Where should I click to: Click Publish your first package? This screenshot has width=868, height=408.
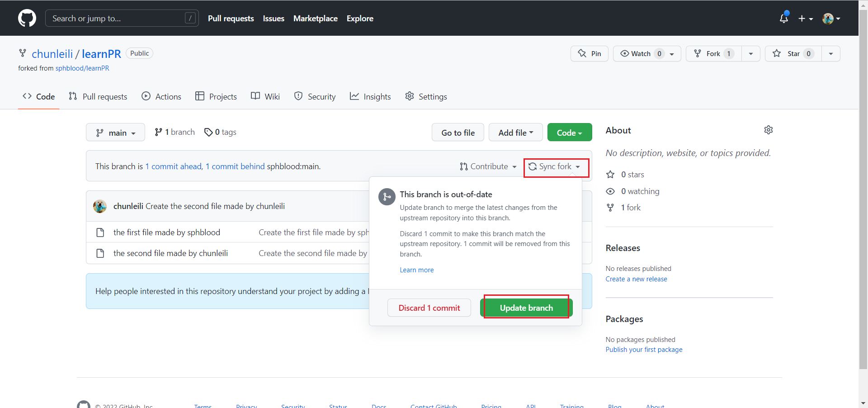pos(644,350)
